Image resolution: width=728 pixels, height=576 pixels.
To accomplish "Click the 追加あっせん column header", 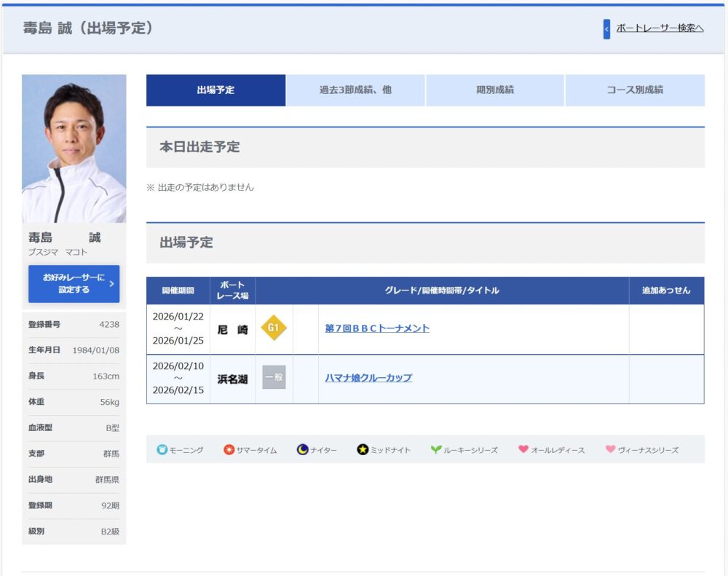I will point(666,291).
